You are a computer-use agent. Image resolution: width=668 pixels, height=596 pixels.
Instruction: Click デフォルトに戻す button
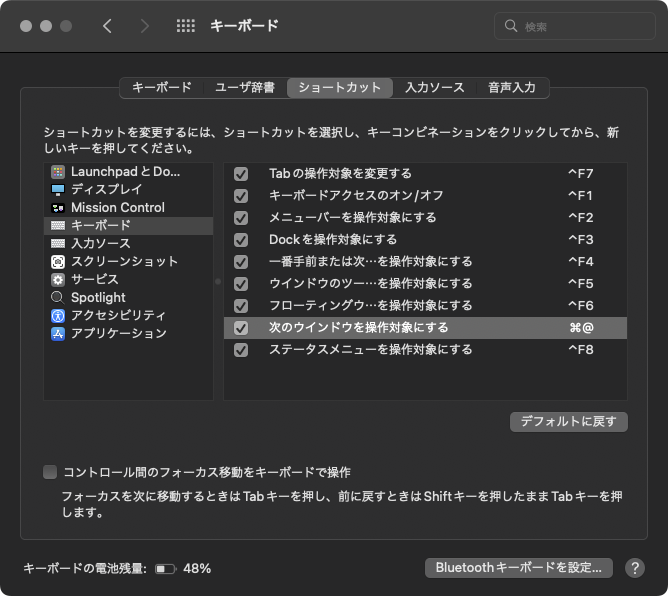(x=569, y=422)
